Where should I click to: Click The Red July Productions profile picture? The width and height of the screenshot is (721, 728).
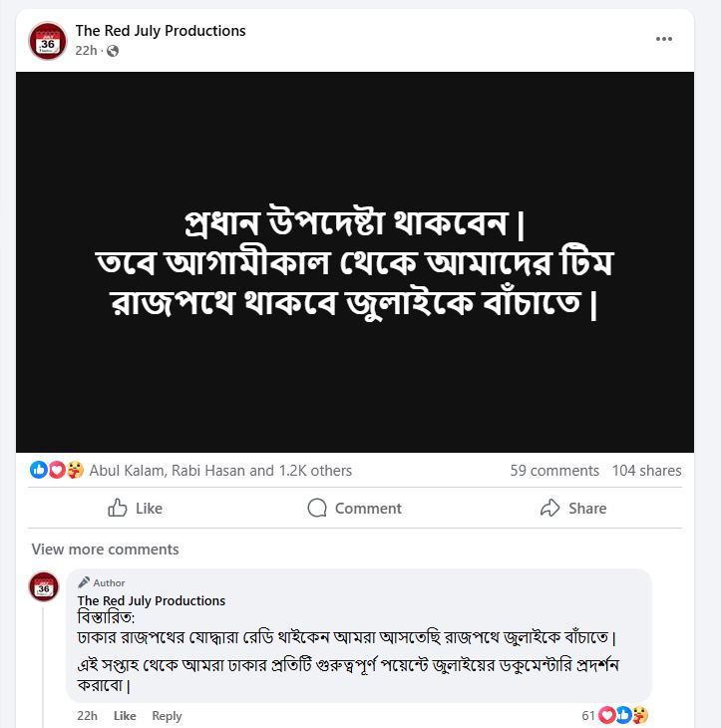click(x=48, y=41)
